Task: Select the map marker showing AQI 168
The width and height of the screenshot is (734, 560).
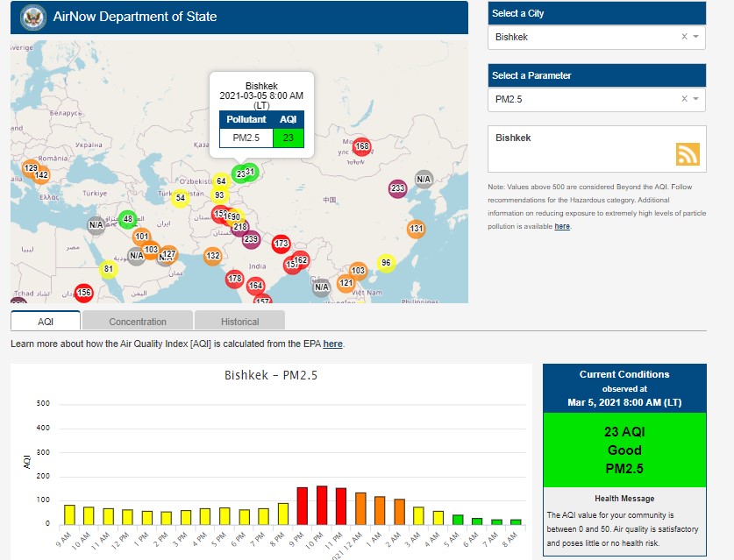Action: click(361, 146)
